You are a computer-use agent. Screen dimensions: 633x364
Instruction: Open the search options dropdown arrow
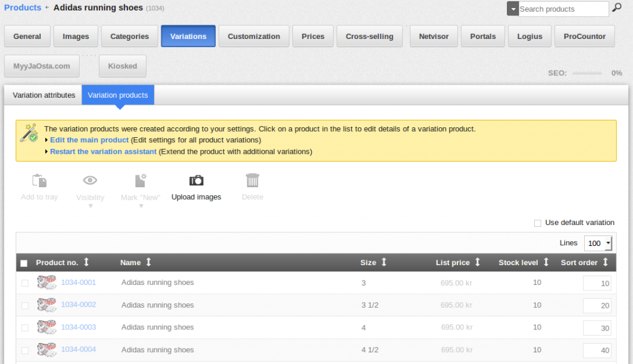tap(512, 9)
